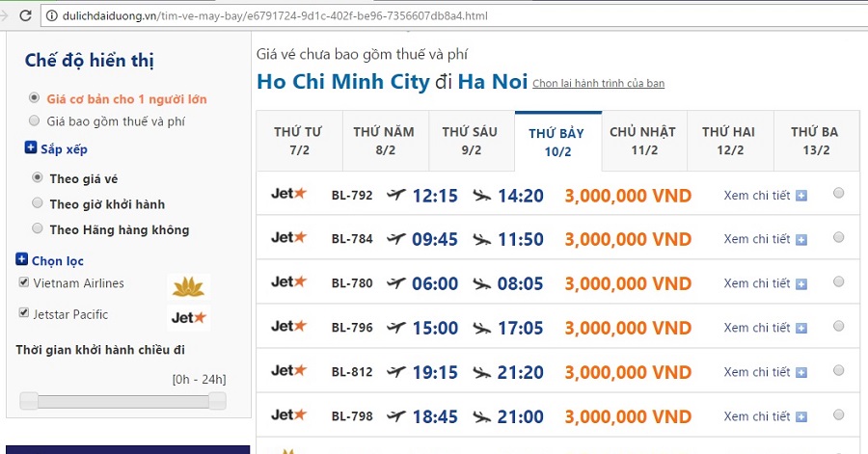Image resolution: width=868 pixels, height=454 pixels.
Task: Select flight BL-784 radio button
Action: click(x=839, y=237)
